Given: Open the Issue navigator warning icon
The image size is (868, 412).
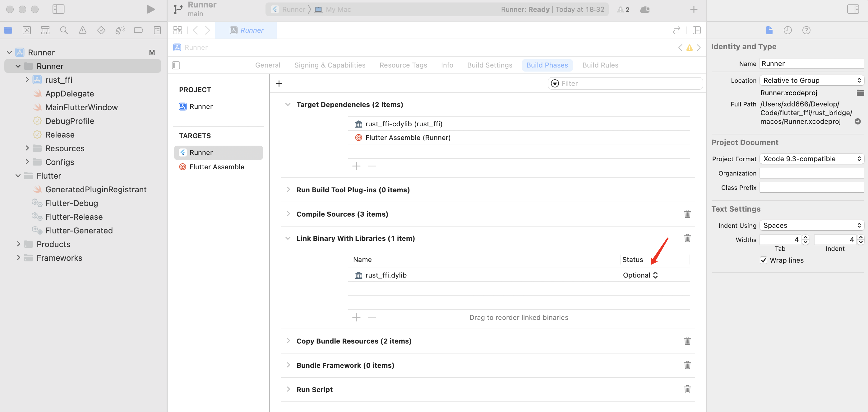Looking at the screenshot, I should point(83,30).
